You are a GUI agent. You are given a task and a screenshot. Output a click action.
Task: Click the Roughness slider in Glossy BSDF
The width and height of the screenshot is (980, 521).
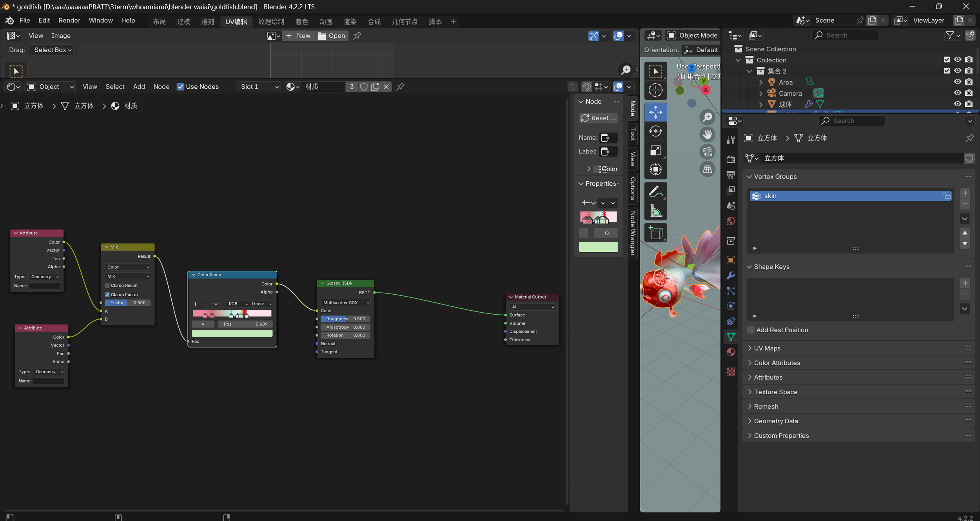tap(345, 319)
